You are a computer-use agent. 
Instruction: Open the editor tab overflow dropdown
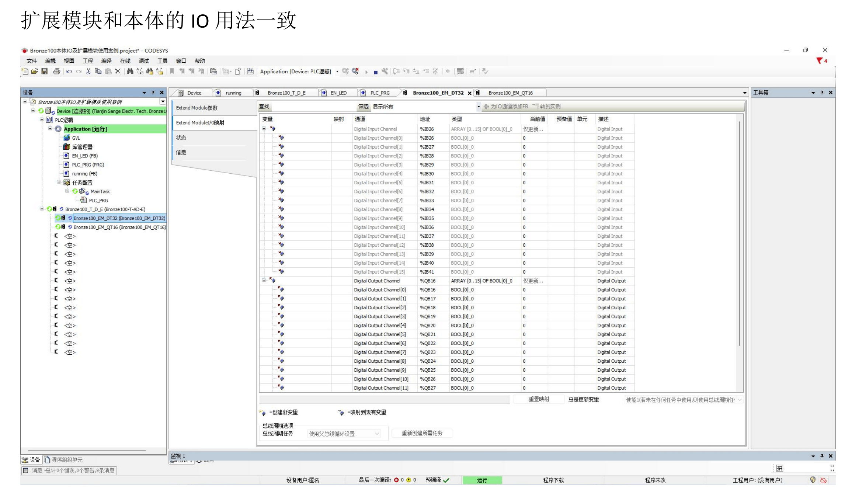[x=745, y=93]
